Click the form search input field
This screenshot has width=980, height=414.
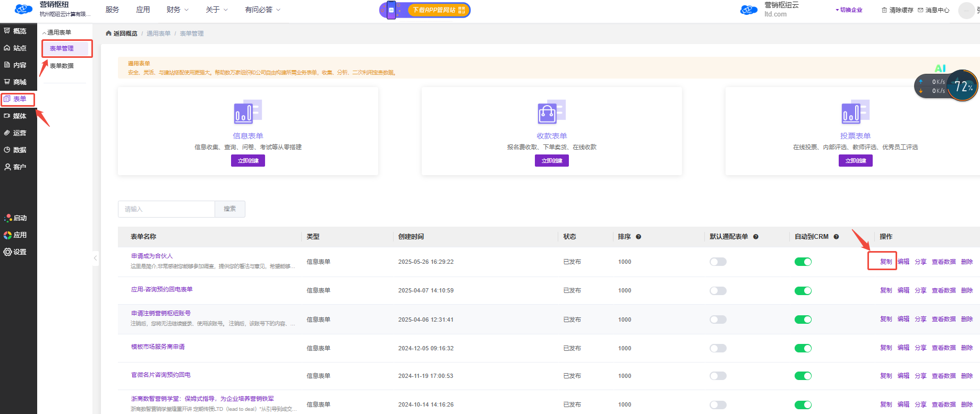[x=166, y=209]
